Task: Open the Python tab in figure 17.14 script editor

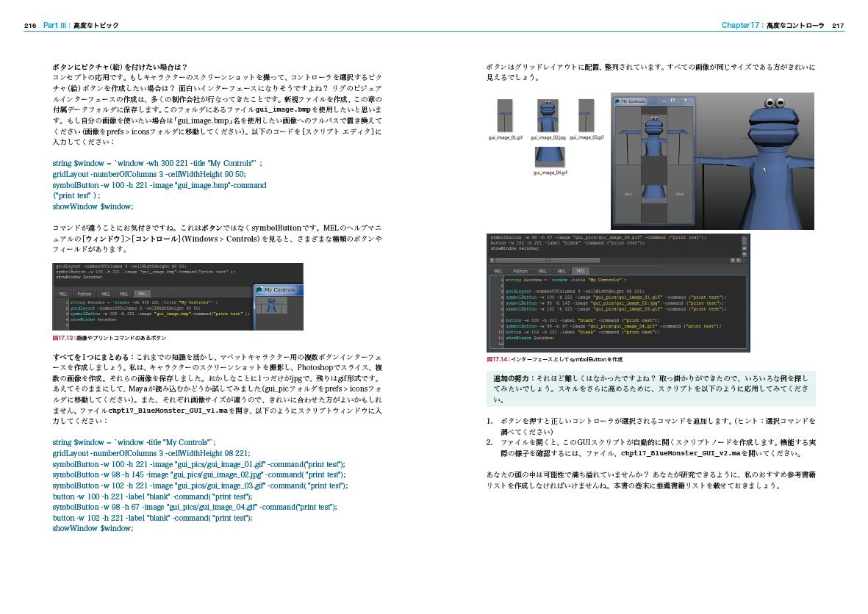Action: [520, 271]
